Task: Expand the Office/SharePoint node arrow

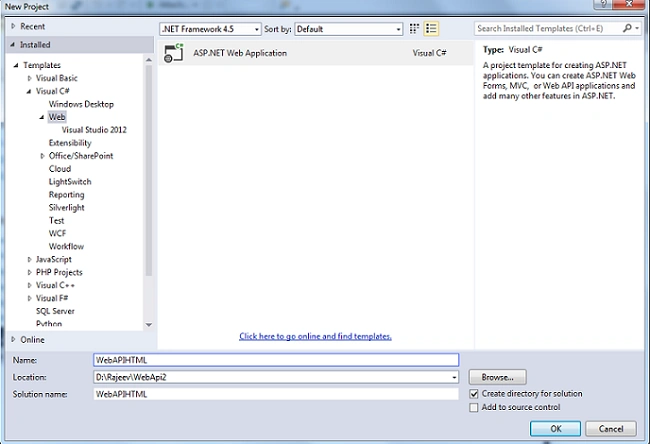Action: (42, 156)
